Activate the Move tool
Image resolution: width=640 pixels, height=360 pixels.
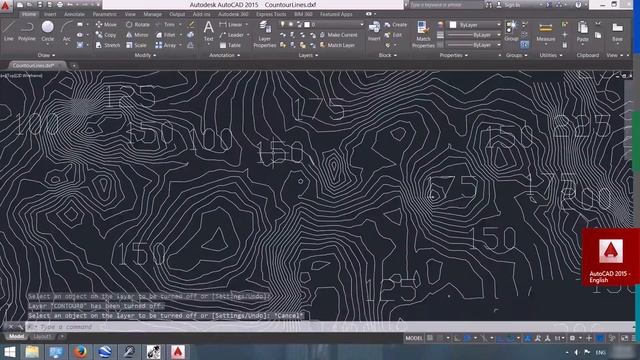coord(106,24)
